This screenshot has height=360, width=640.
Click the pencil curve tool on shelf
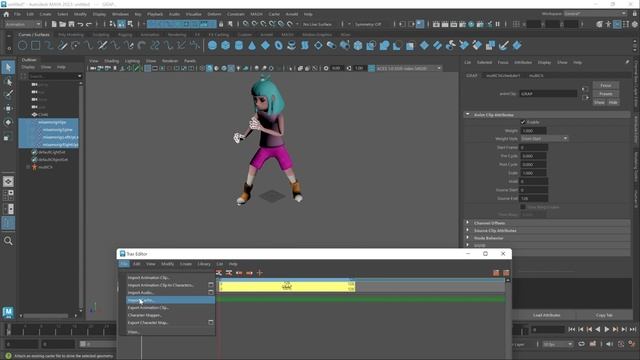pyautogui.click(x=62, y=45)
